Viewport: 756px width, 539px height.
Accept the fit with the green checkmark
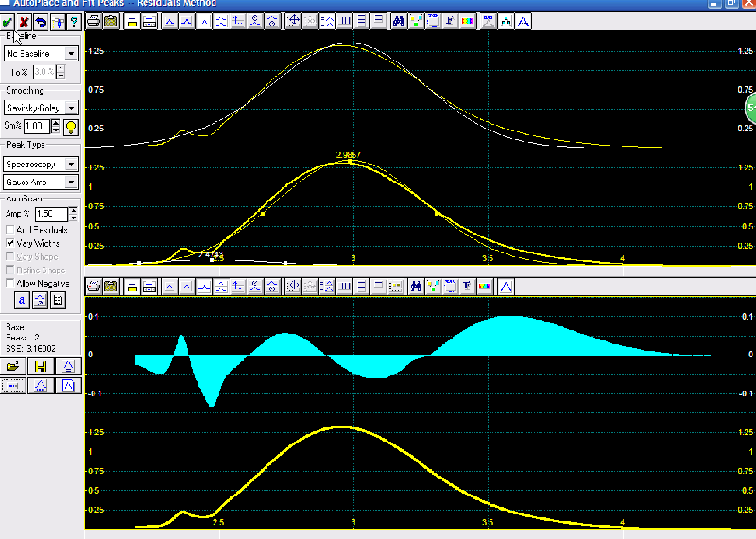(x=8, y=22)
